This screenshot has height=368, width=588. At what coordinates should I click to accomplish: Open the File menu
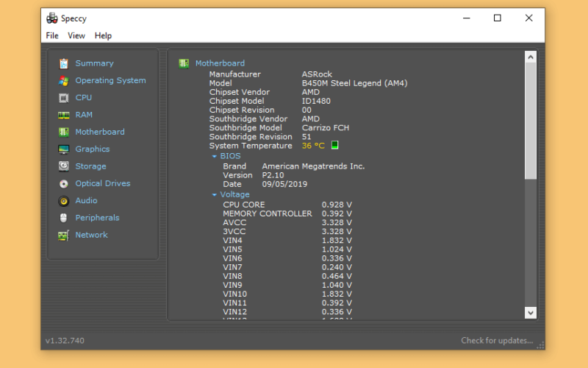52,35
